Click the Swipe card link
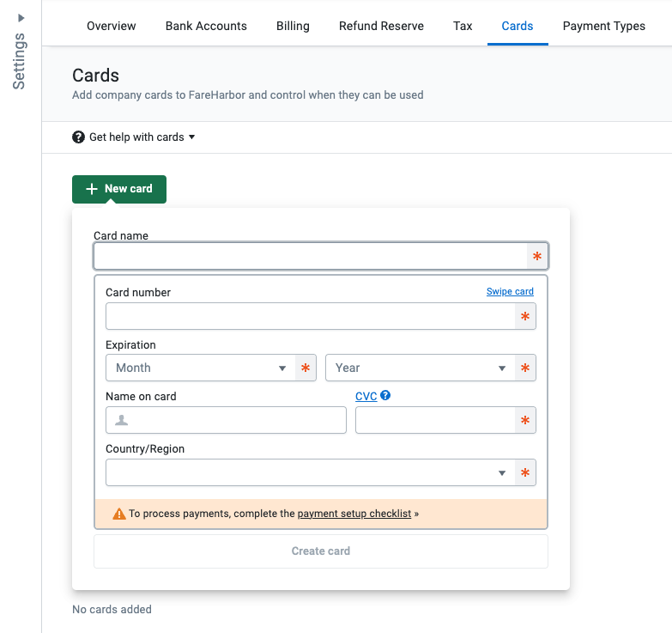The height and width of the screenshot is (633, 672). 510,292
